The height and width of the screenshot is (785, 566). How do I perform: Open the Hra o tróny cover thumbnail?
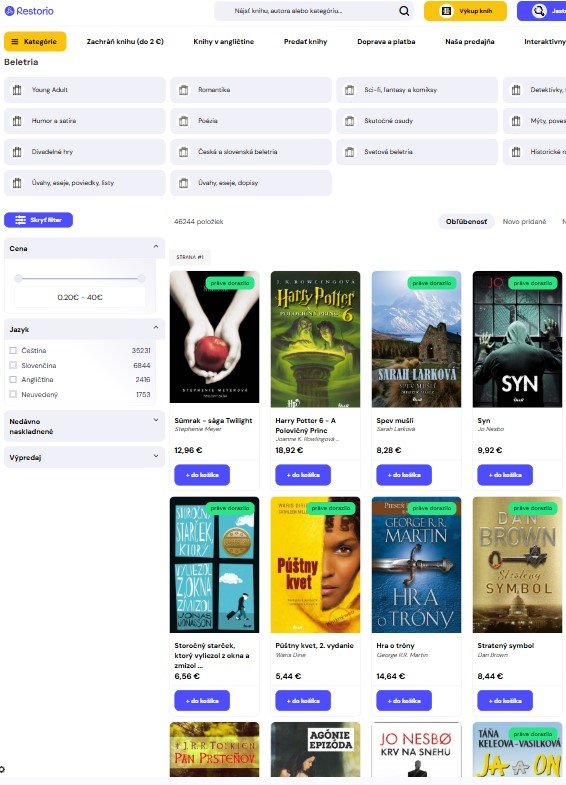click(x=416, y=565)
